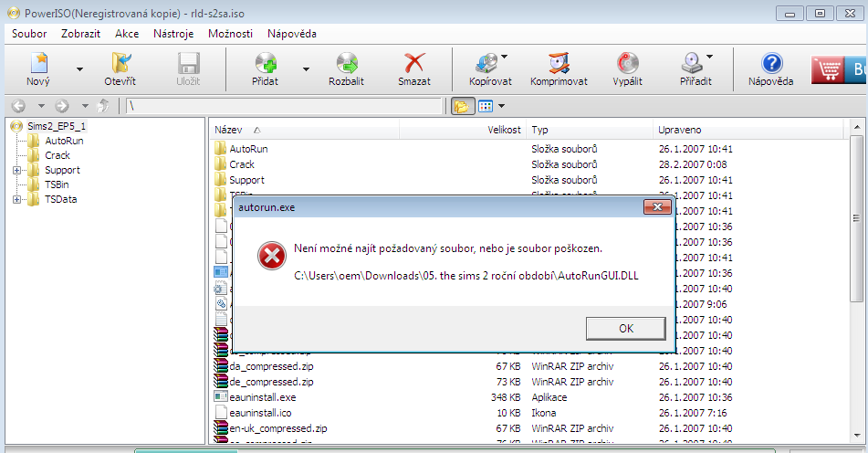Click the file list scrollbar up arrow

click(856, 127)
